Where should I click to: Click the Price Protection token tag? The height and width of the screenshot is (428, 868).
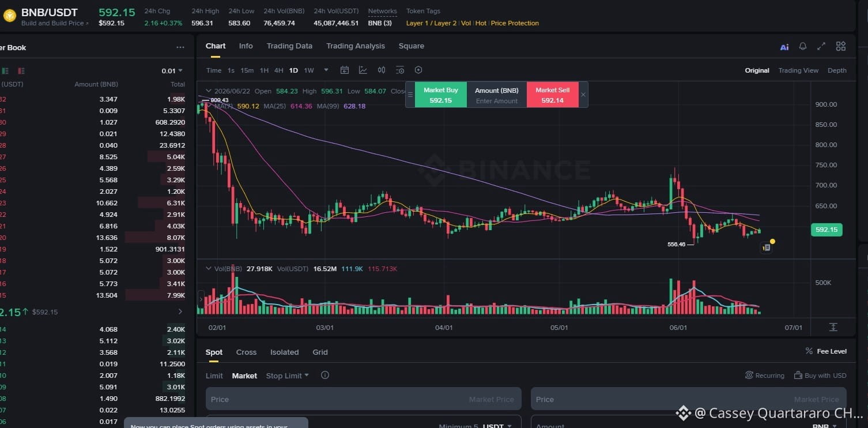[x=515, y=23]
